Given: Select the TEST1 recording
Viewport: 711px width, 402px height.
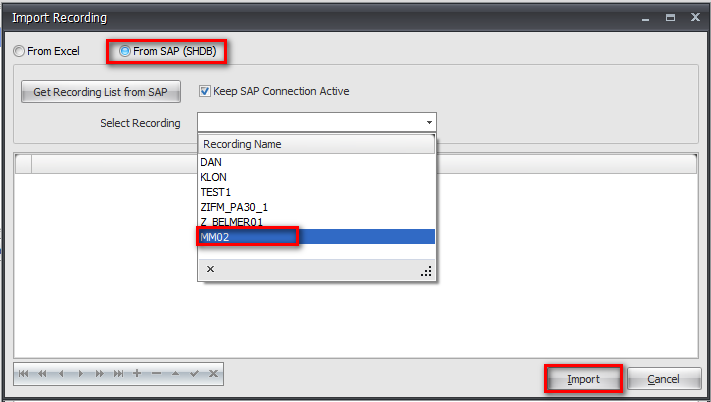Looking at the screenshot, I should tap(216, 192).
